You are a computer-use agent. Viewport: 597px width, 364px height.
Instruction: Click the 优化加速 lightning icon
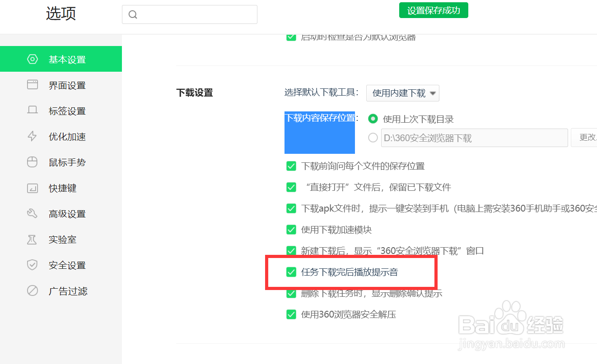click(33, 136)
